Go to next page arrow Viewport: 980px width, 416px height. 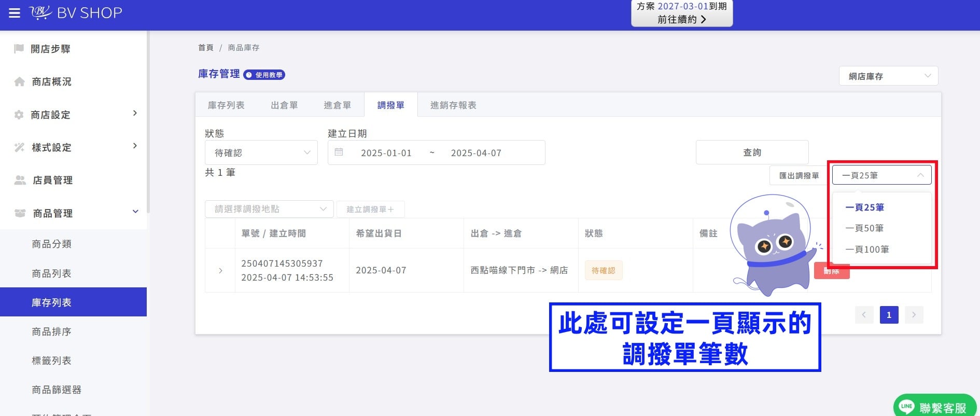(914, 315)
